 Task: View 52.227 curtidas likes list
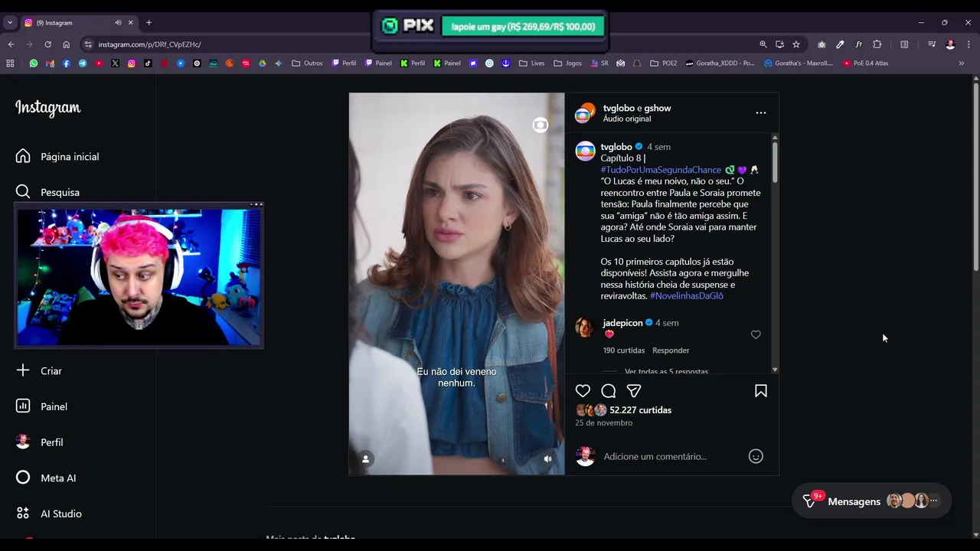[640, 410]
